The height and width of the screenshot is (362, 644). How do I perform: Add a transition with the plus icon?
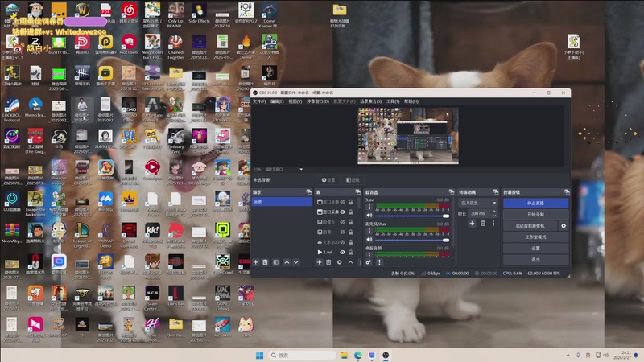pyautogui.click(x=472, y=224)
